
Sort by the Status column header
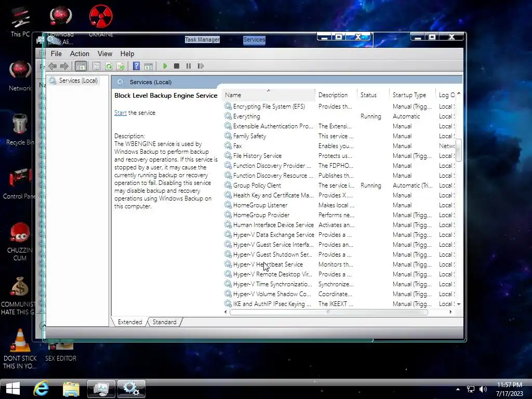[x=373, y=95]
